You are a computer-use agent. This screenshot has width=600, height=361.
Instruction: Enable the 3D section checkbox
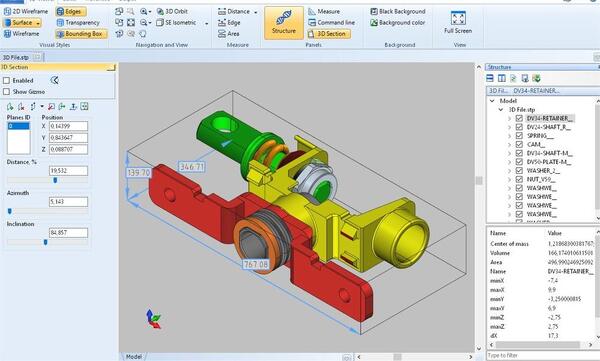coord(7,80)
